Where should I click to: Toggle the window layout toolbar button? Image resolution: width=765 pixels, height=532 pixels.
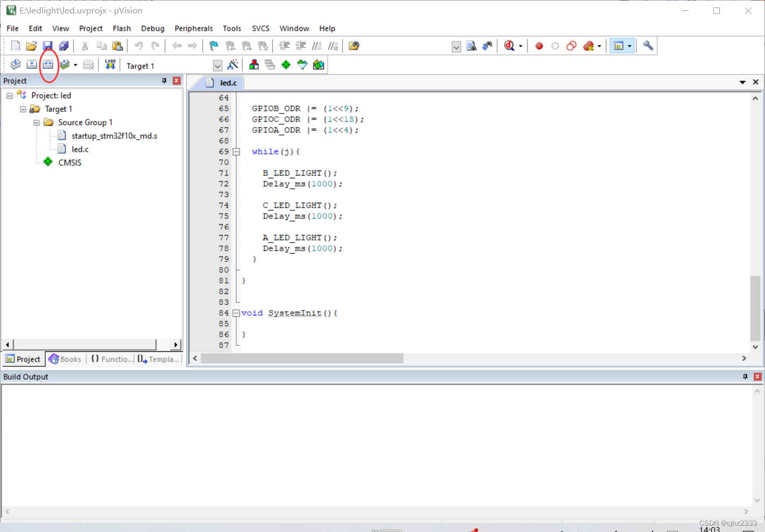coord(619,46)
